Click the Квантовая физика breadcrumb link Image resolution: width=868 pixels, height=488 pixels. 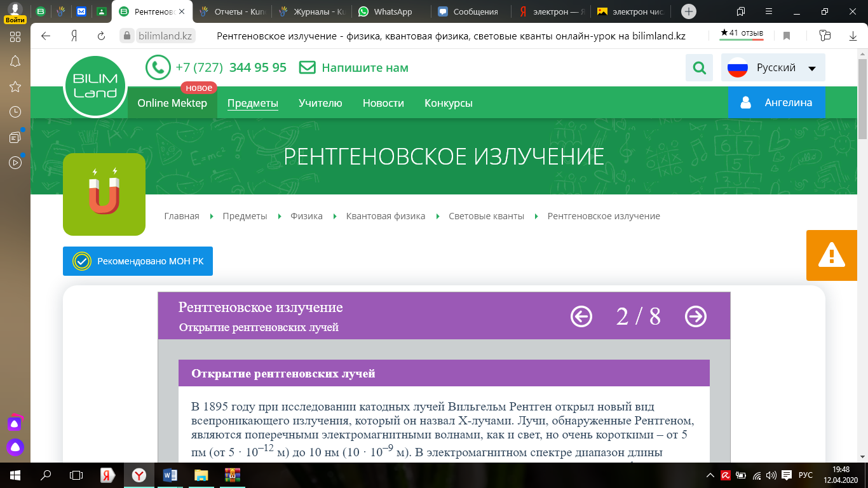(x=386, y=216)
